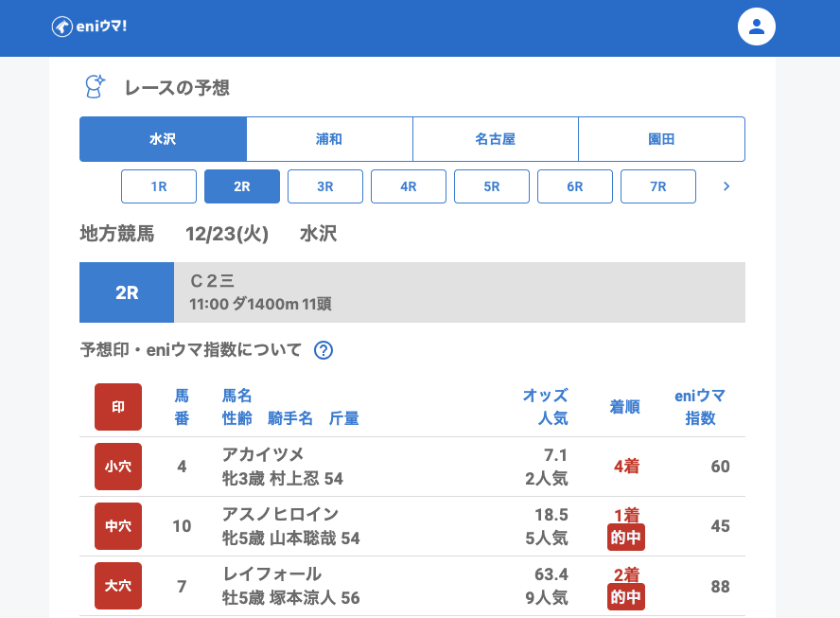Show more races with right chevron
840x618 pixels.
(x=726, y=186)
